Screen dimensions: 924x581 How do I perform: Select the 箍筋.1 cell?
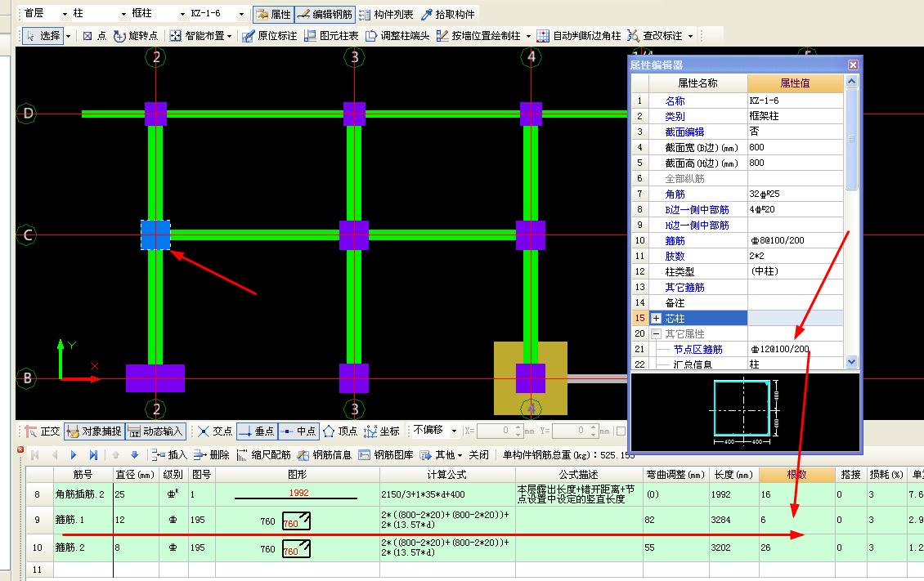pos(83,520)
